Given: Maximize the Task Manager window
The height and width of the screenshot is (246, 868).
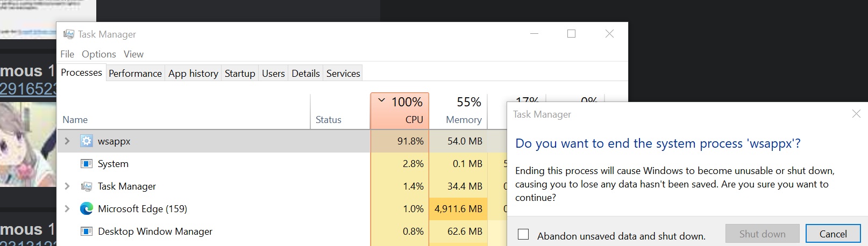Looking at the screenshot, I should (571, 34).
